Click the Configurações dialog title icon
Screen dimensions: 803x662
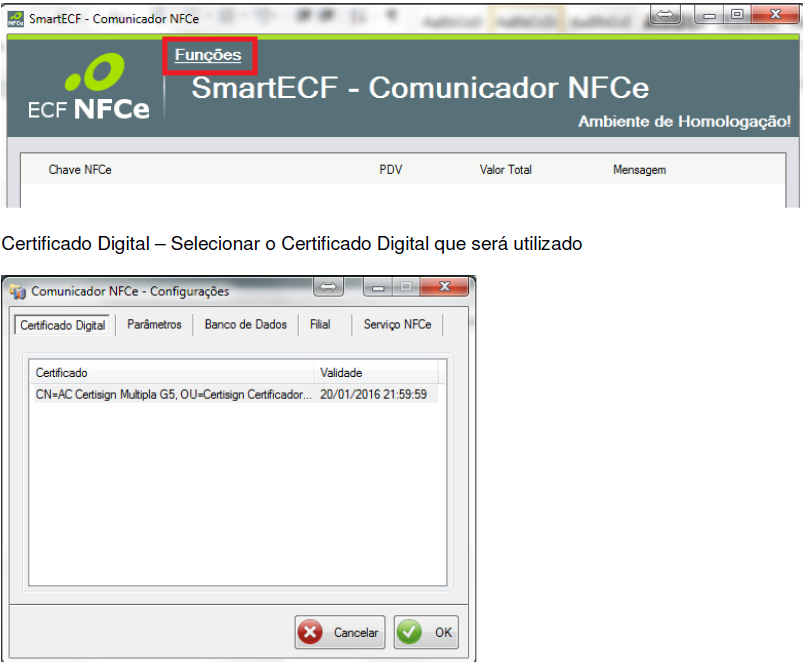click(17, 292)
